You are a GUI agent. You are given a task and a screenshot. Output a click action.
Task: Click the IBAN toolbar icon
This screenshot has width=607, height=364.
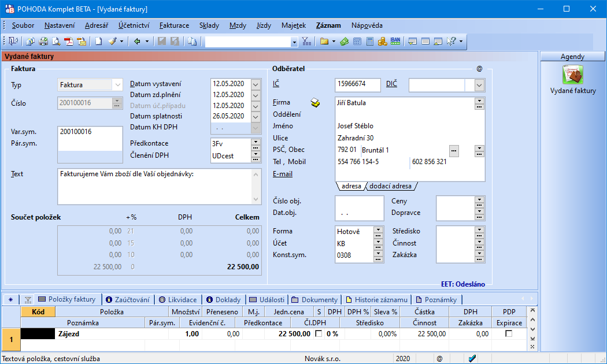[395, 41]
